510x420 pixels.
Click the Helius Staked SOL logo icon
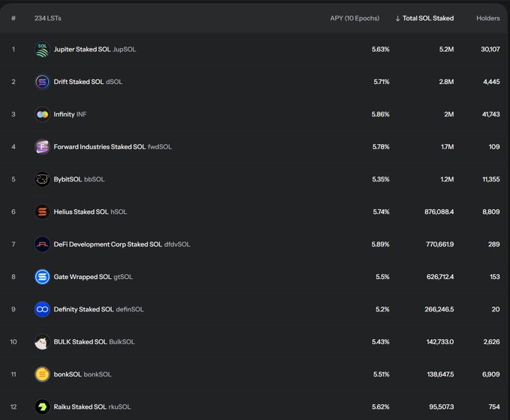point(42,211)
